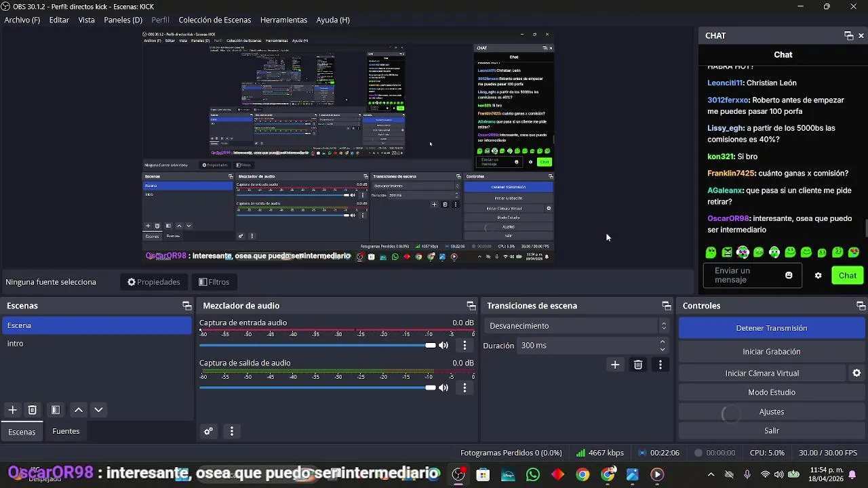
Task: Click Detener Transmisión button
Action: 772,328
